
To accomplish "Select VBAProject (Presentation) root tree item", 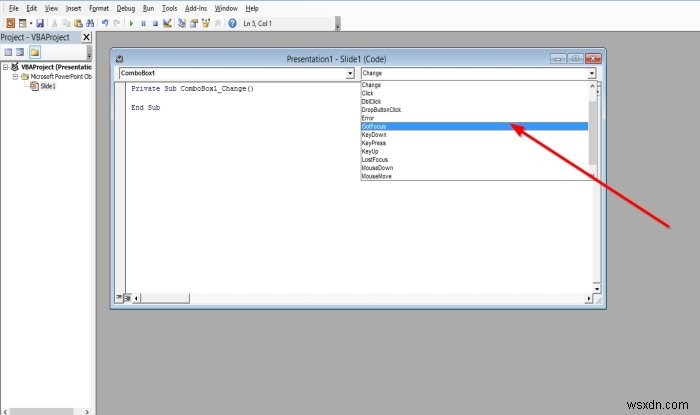I will pyautogui.click(x=56, y=67).
